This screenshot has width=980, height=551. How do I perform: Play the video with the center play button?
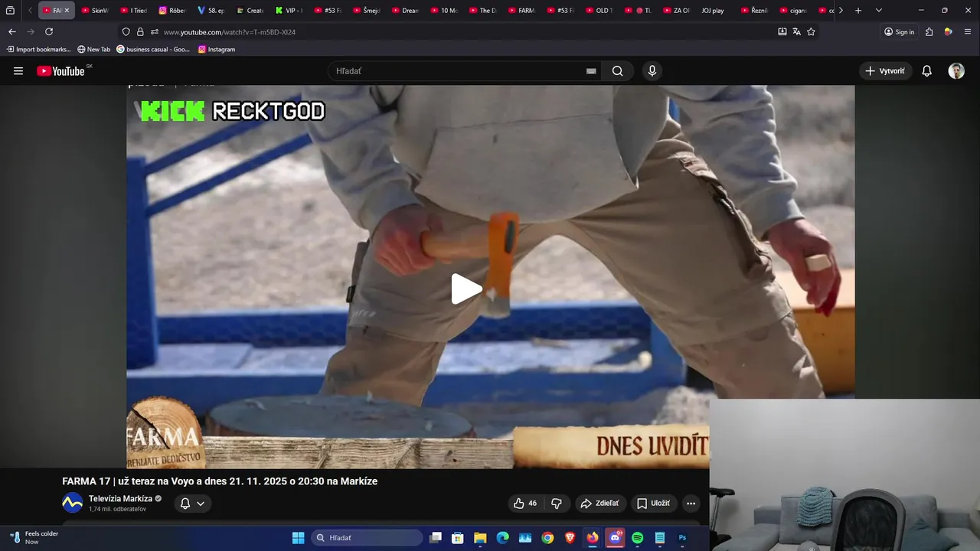(x=466, y=289)
